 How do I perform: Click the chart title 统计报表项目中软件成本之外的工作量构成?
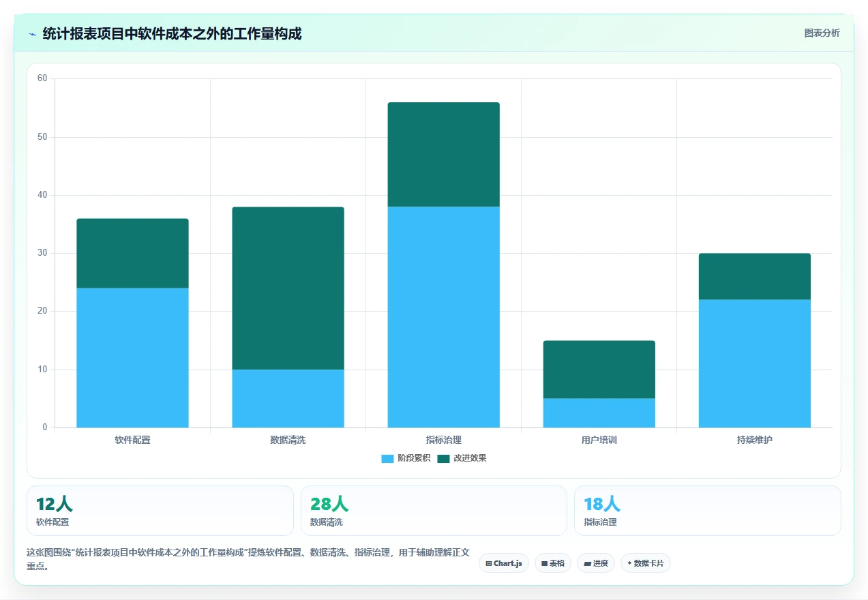172,33
